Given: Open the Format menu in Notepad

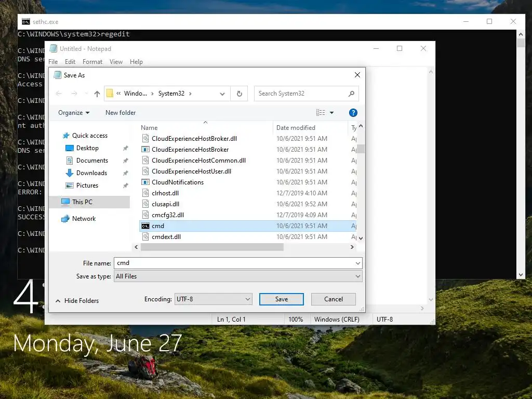Looking at the screenshot, I should coord(92,62).
